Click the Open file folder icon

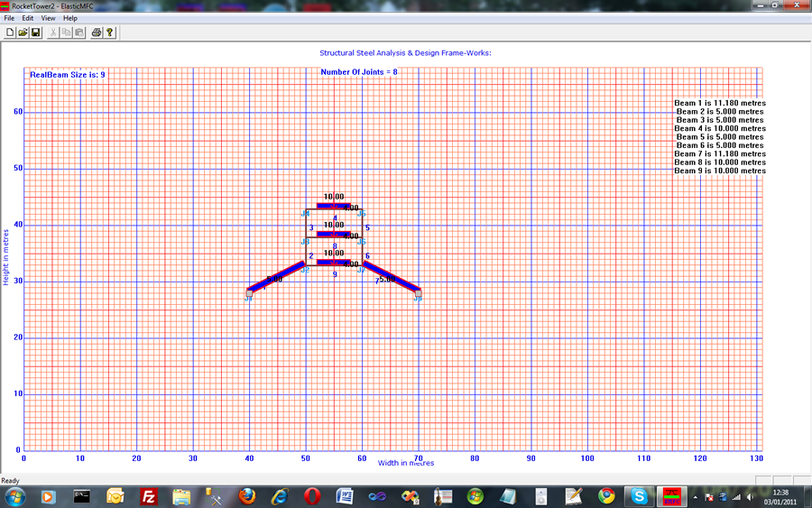pos(23,32)
